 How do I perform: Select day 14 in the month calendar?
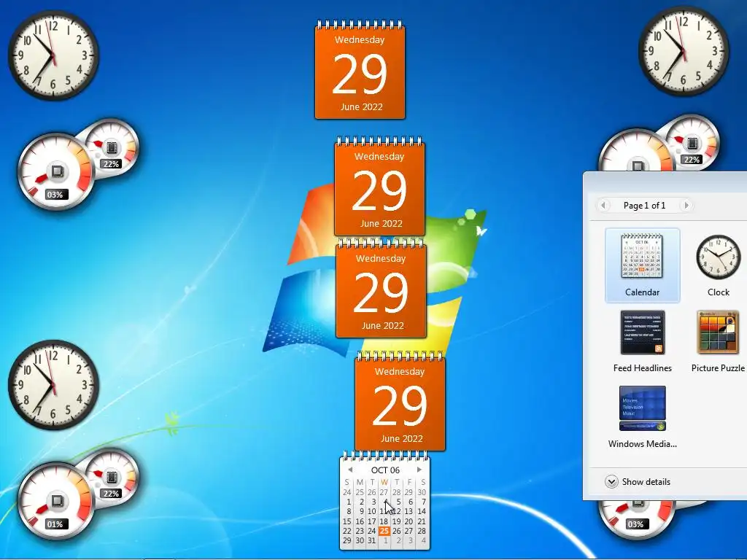click(422, 511)
